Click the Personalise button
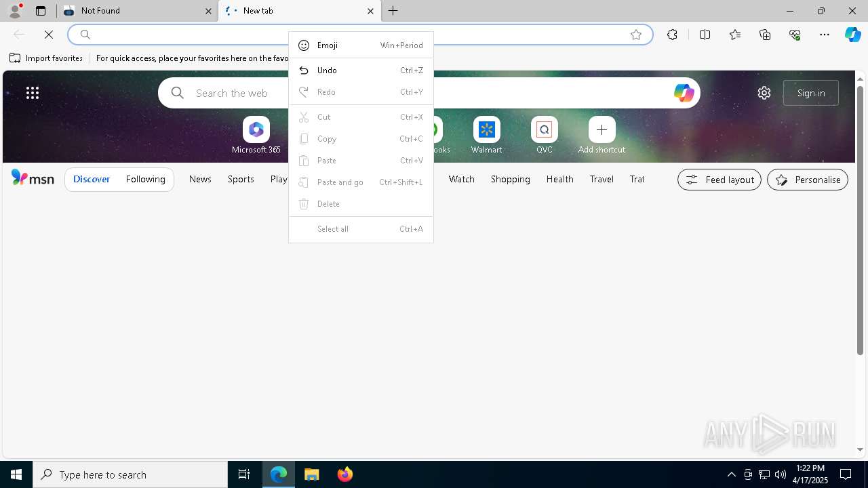 point(808,180)
